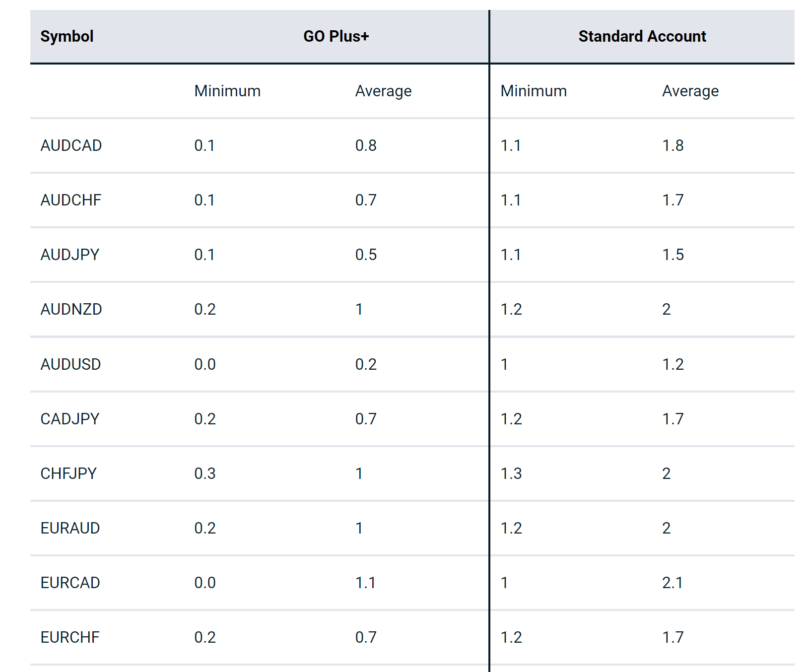The width and height of the screenshot is (810, 672).
Task: Click the GO Plus+ column header
Action: [x=336, y=36]
